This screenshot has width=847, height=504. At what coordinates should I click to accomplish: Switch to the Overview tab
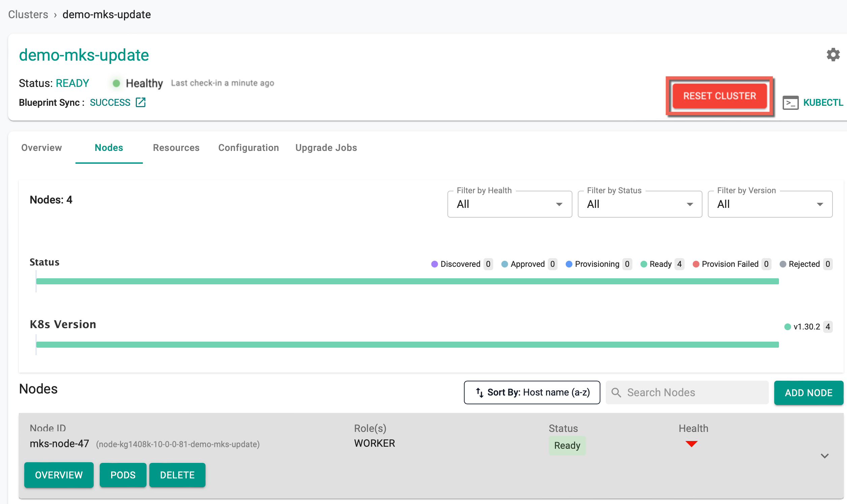(41, 148)
